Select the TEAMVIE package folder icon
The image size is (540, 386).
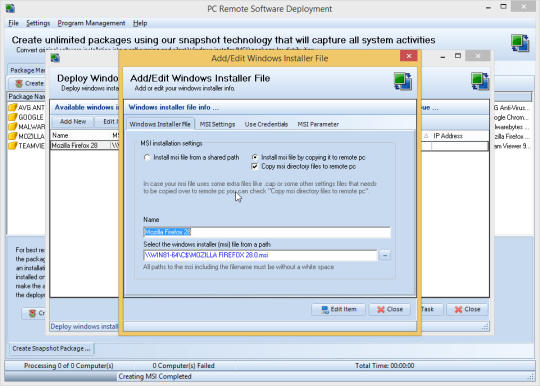[13, 146]
